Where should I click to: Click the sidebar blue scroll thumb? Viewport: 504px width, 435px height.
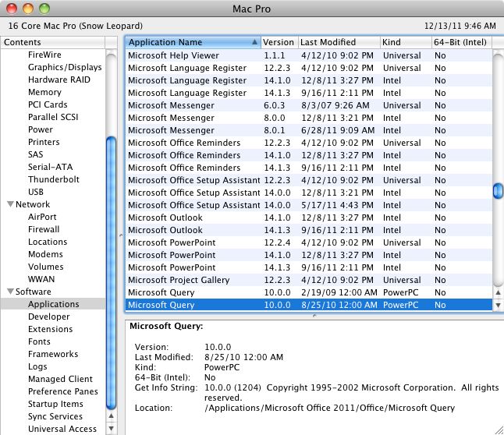[x=111, y=273]
